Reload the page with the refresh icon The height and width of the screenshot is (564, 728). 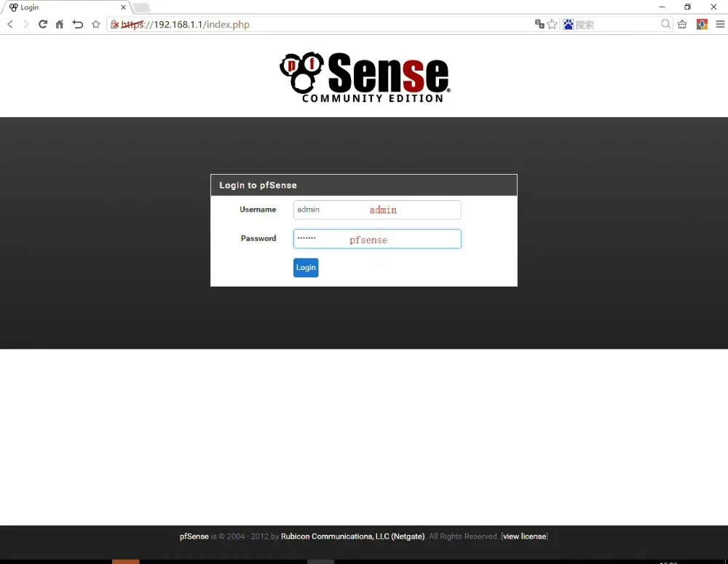click(x=43, y=24)
